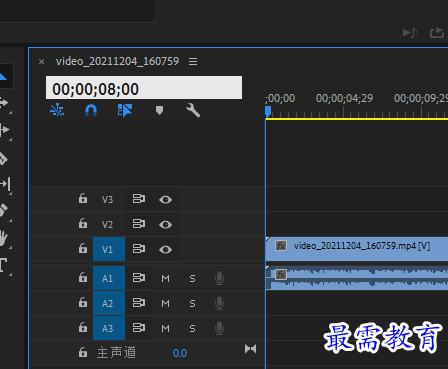
Task: Mute track A3 with M button
Action: pyautogui.click(x=165, y=328)
